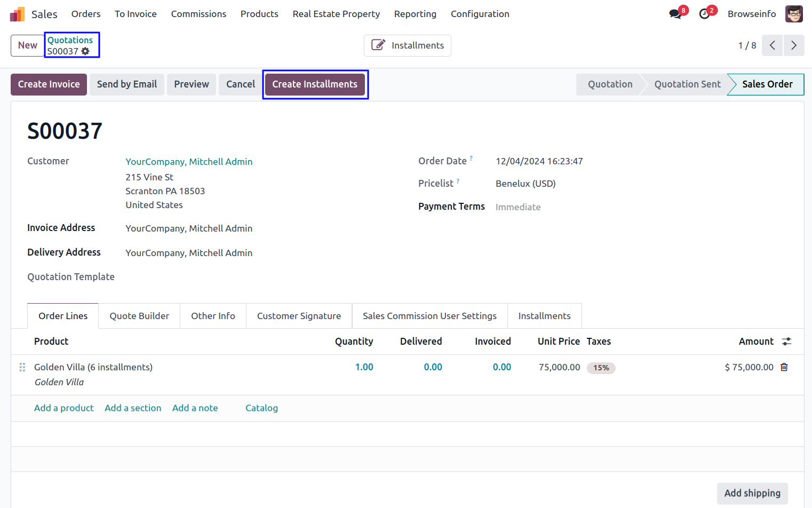Delete the Golden Villa order line

(784, 367)
